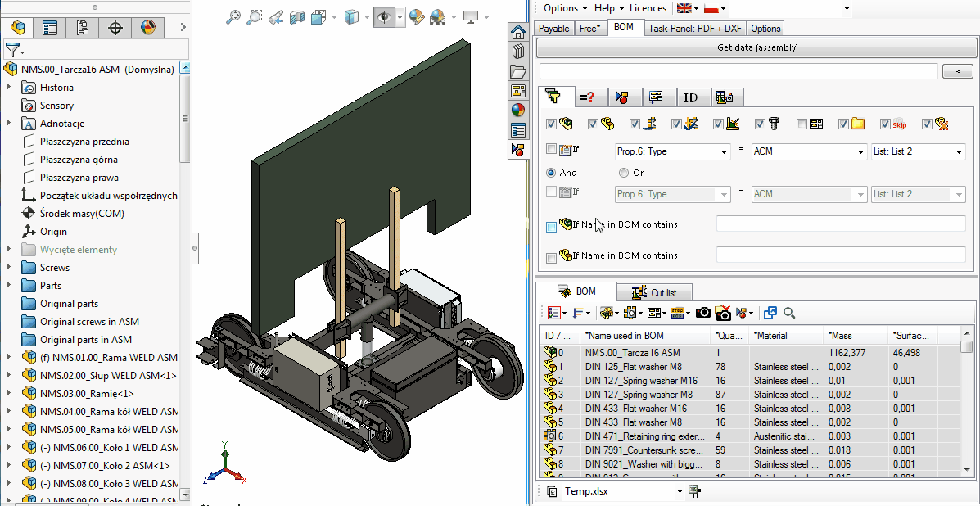Click the blue pop-out window icon
The image size is (980, 506).
770,312
